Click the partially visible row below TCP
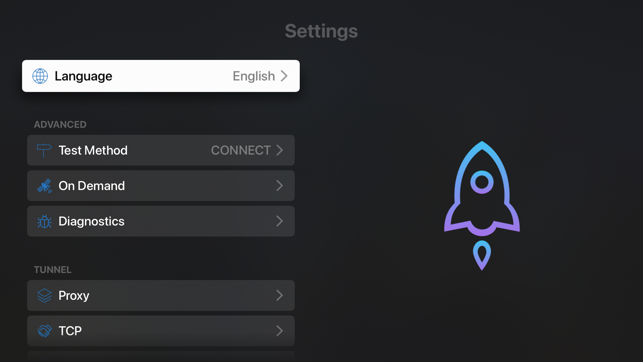 click(x=161, y=356)
